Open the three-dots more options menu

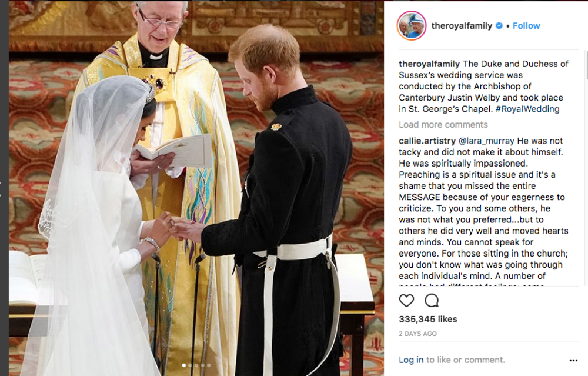[573, 360]
